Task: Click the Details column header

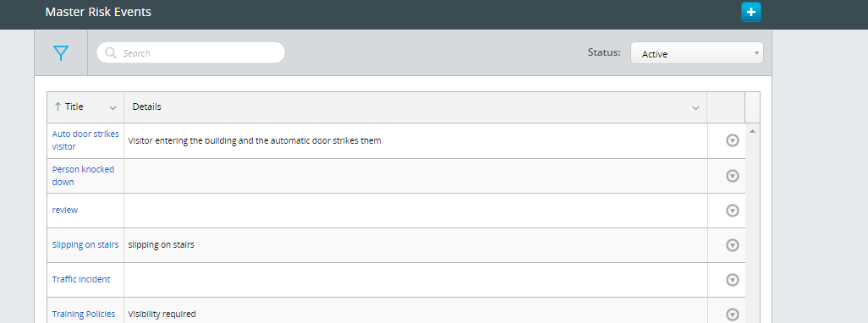Action: (415, 107)
